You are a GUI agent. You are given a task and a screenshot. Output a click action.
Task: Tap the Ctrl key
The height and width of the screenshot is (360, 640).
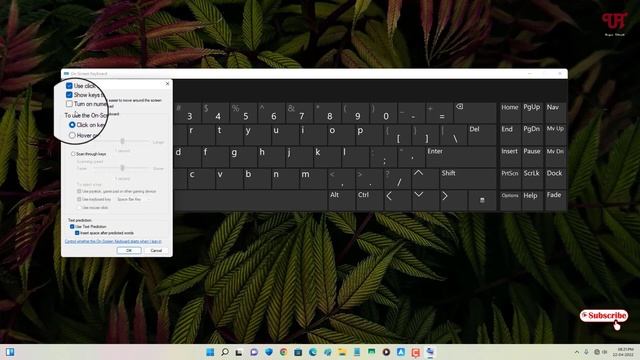pyautogui.click(x=370, y=200)
